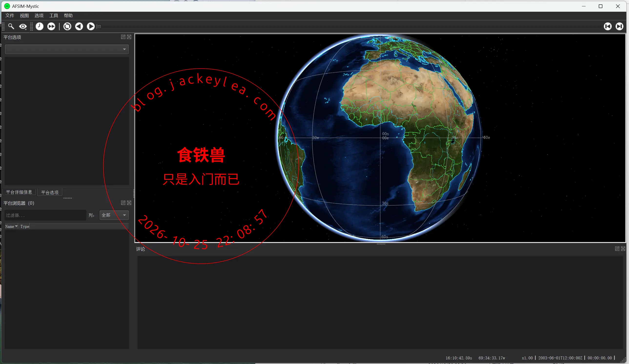Click the 00:00:00.00 sim time in status bar

[599, 358]
